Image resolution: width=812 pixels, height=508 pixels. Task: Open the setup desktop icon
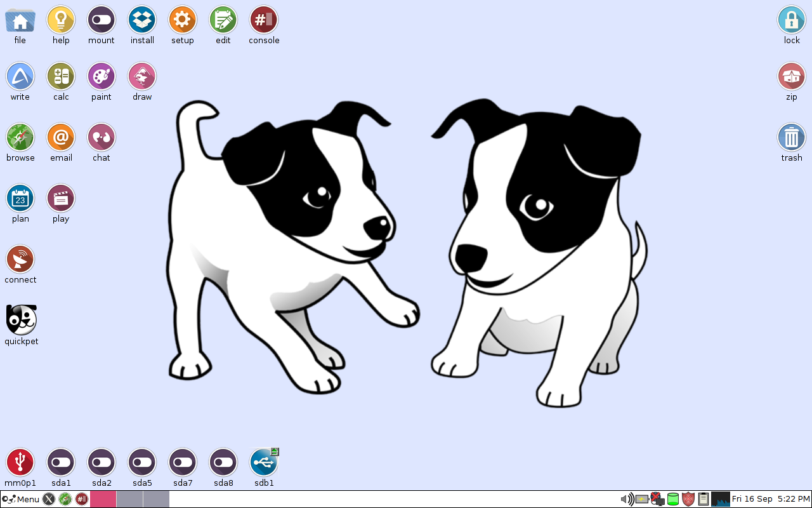[x=183, y=20]
